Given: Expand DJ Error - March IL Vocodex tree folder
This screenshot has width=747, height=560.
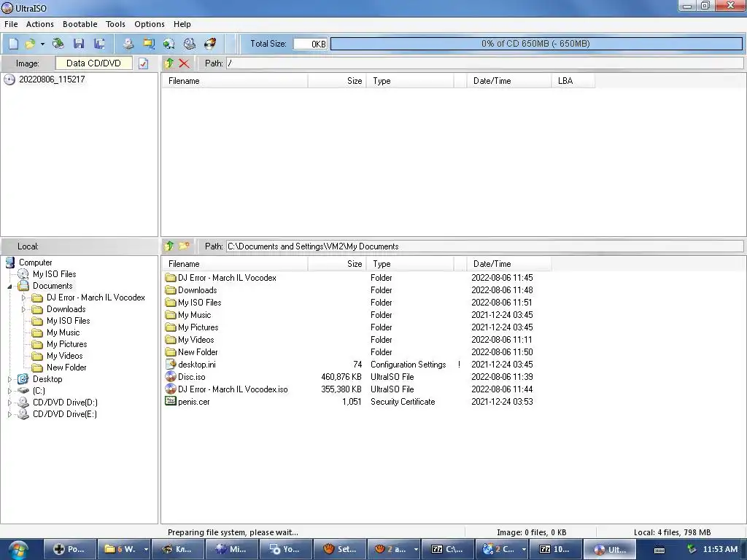Looking at the screenshot, I should (23, 297).
